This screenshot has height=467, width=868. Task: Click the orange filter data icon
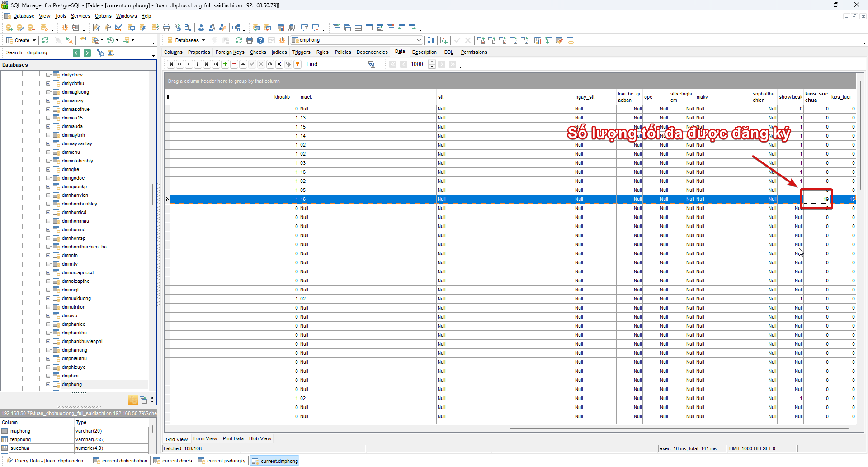297,64
